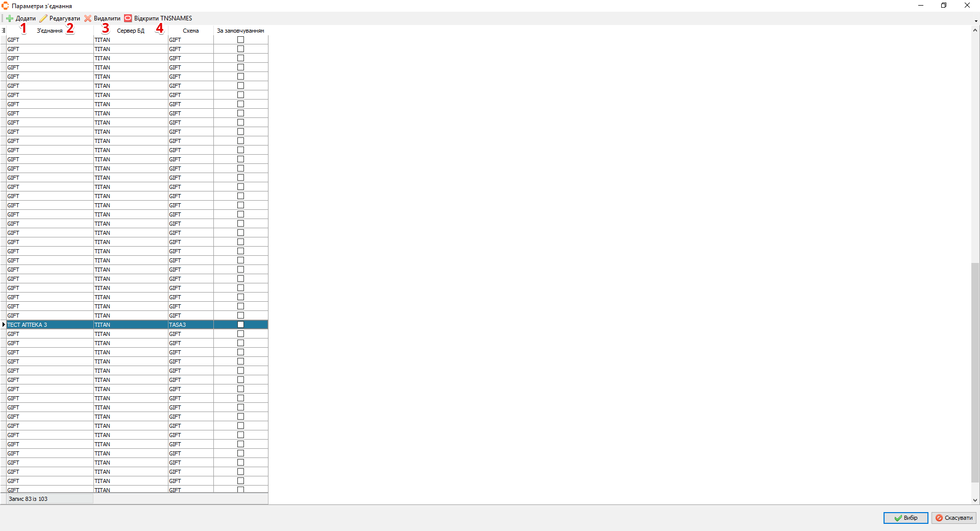Click the pencil Редагувати icon
The image size is (980, 531).
43,18
